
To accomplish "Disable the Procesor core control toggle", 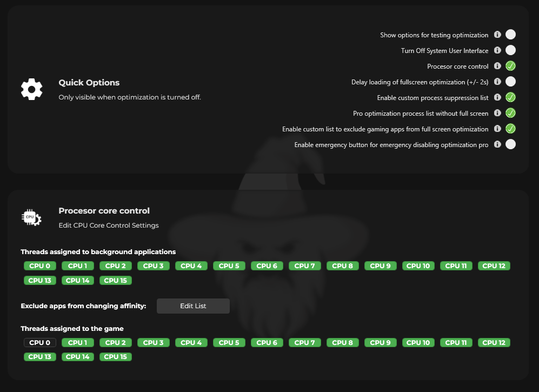I will 510,66.
